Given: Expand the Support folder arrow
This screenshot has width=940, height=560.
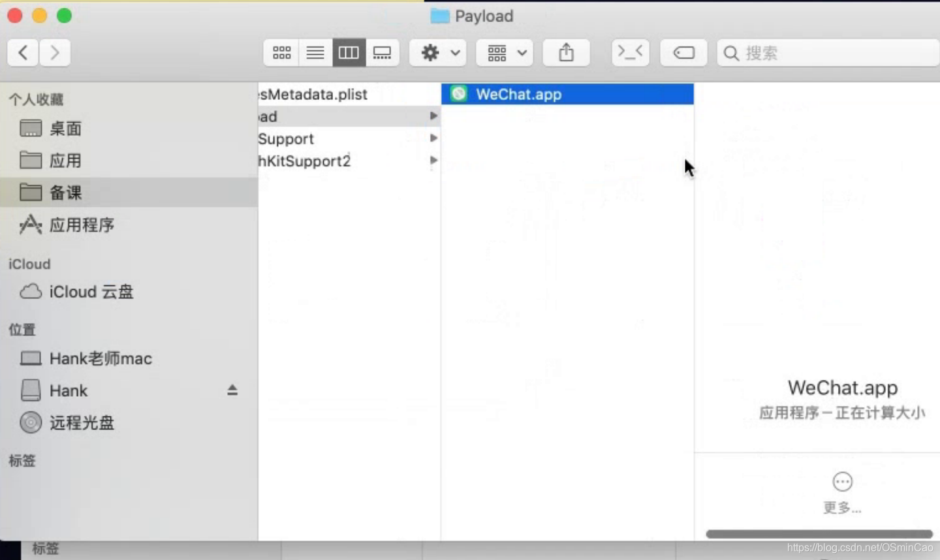Looking at the screenshot, I should (x=433, y=138).
